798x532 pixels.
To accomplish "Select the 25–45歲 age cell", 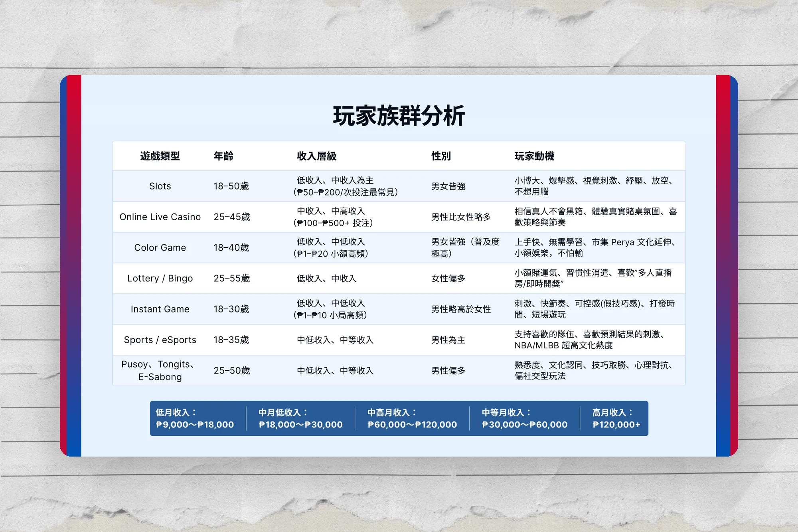I will [x=232, y=217].
